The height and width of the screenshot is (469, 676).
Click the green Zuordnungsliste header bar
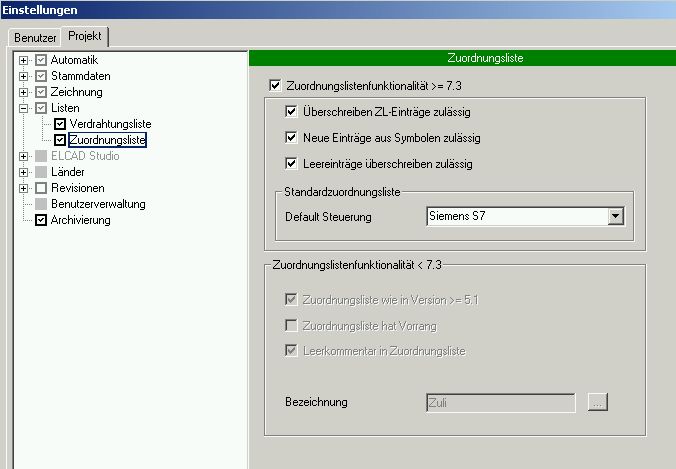point(462,58)
